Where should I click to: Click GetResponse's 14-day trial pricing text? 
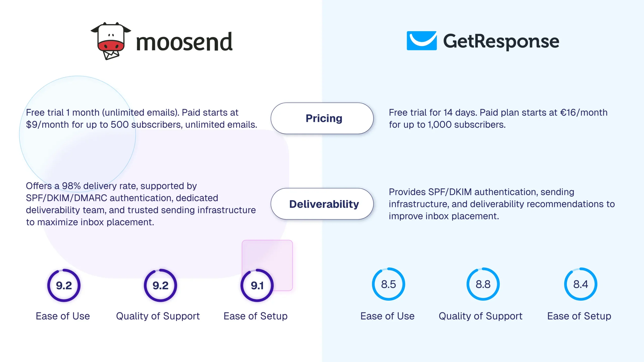click(498, 118)
